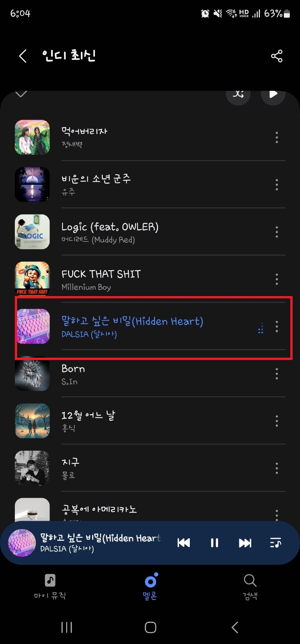The height and width of the screenshot is (644, 300).
Task: Play all songs with the play button
Action: [273, 94]
